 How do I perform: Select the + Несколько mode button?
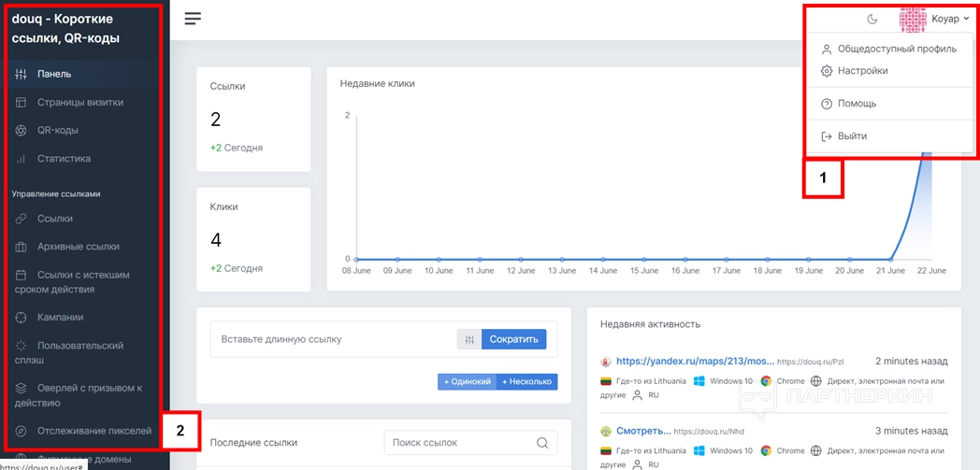526,381
